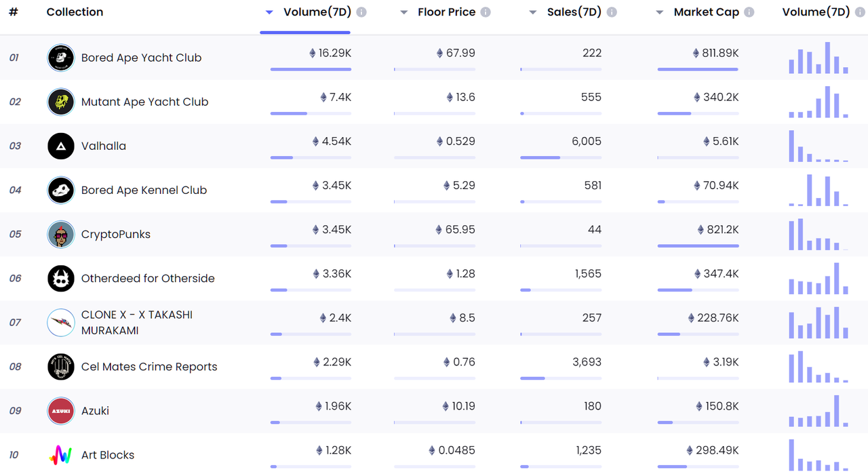The image size is (868, 474).
Task: Sort by Floor Price using its arrow
Action: click(x=403, y=12)
